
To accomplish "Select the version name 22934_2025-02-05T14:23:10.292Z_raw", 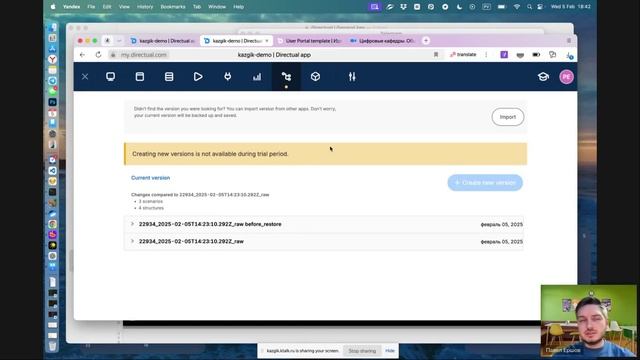I will 191,241.
